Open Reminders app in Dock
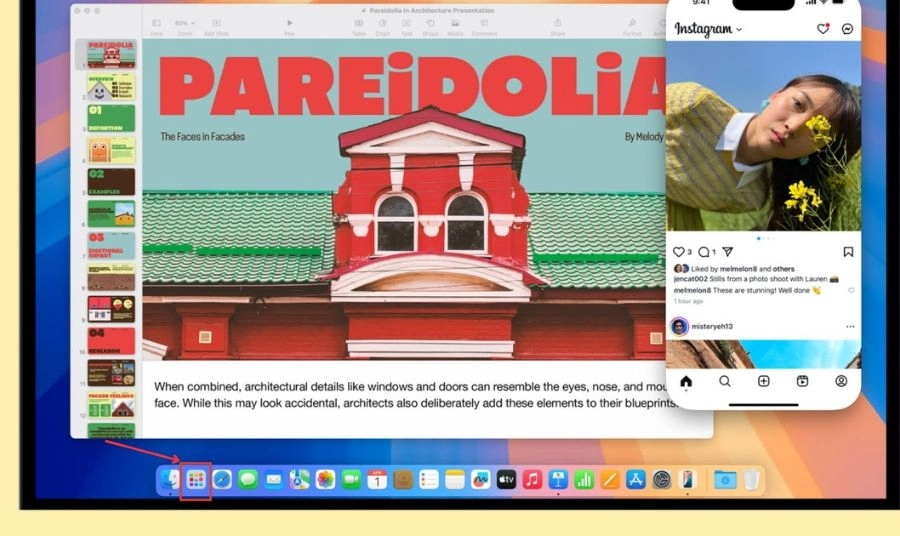 (x=429, y=479)
